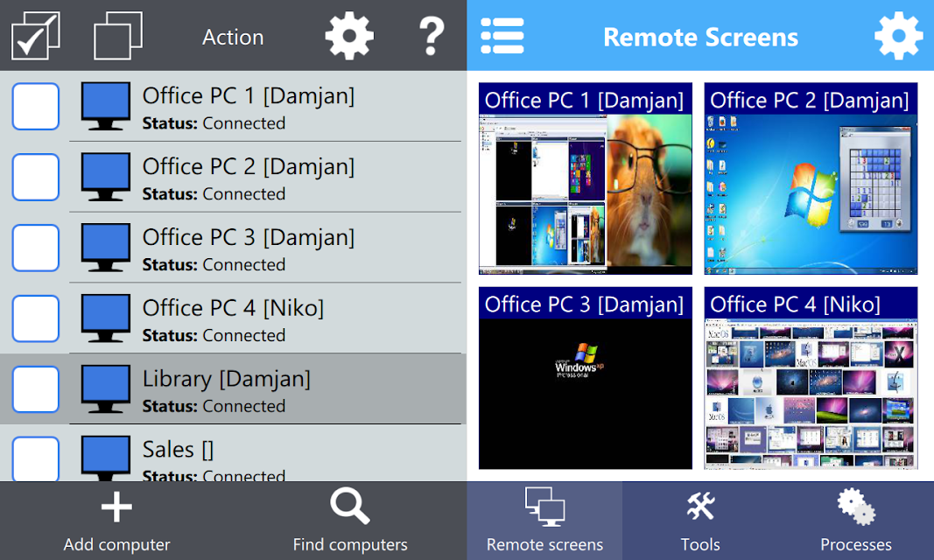This screenshot has width=934, height=560.
Task: Switch to the Tools tab
Action: (700, 521)
